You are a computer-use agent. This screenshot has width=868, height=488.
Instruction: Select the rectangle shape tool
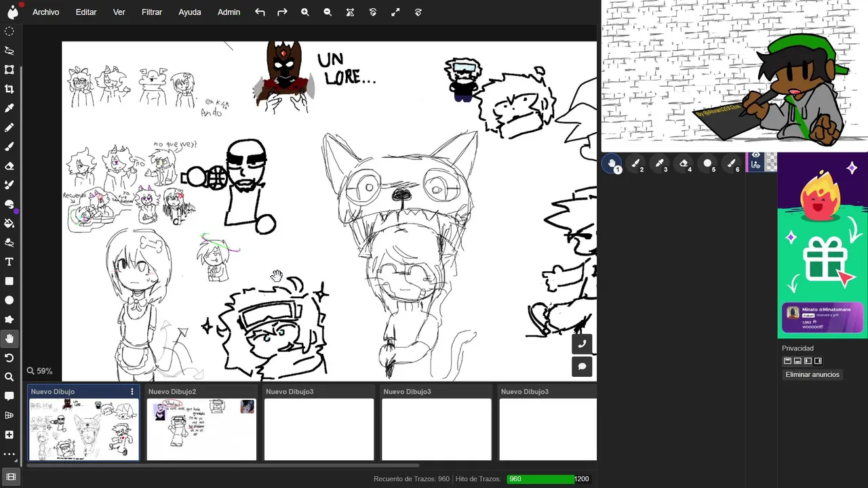(x=9, y=281)
